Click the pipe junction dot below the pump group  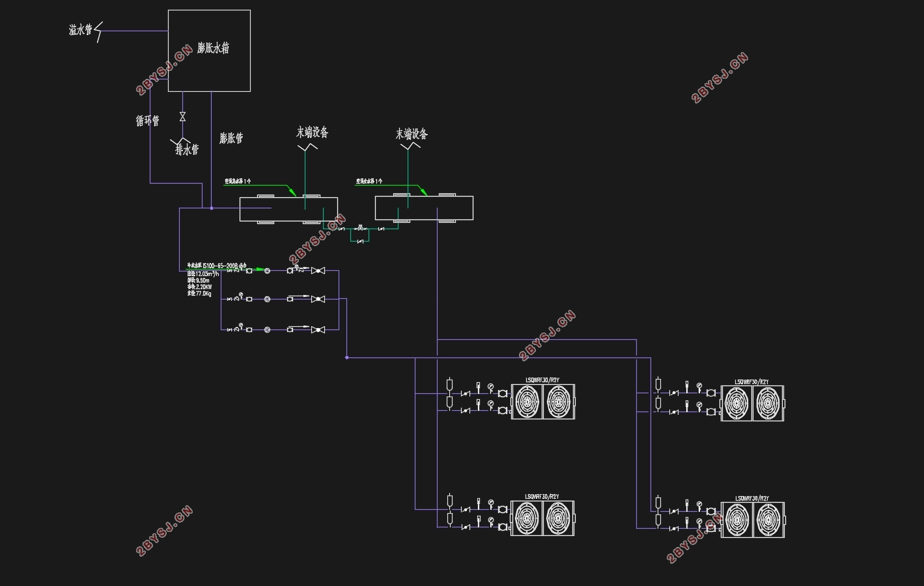coord(346,357)
